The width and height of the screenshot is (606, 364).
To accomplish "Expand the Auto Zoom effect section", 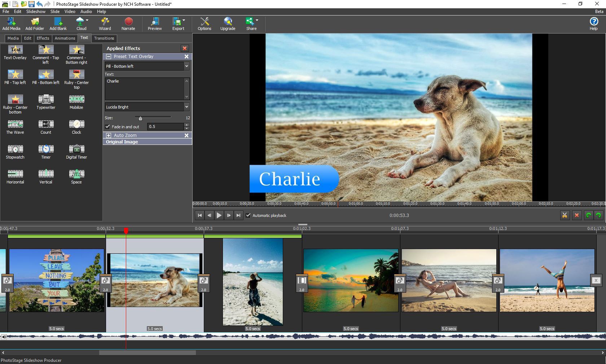I will coord(109,136).
